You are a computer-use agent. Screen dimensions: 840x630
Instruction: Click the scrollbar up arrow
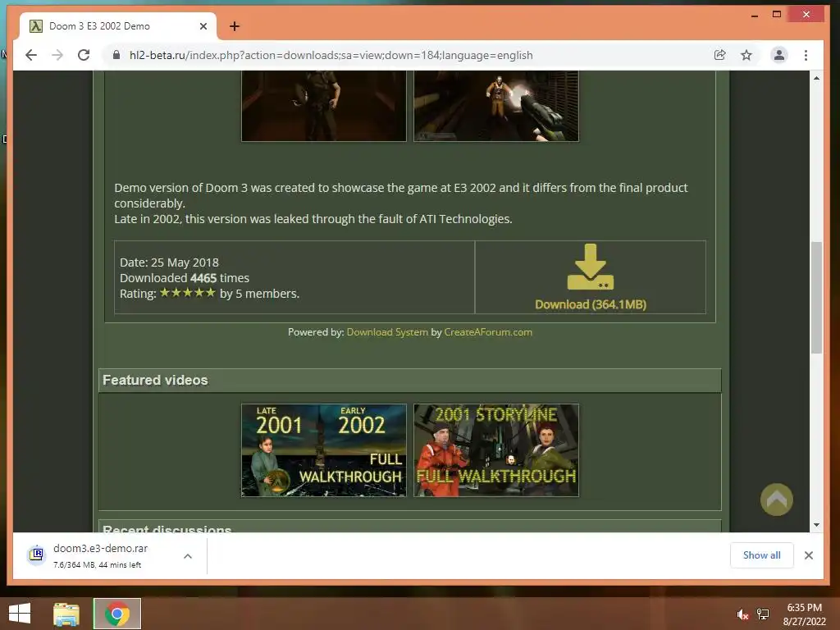[x=816, y=78]
